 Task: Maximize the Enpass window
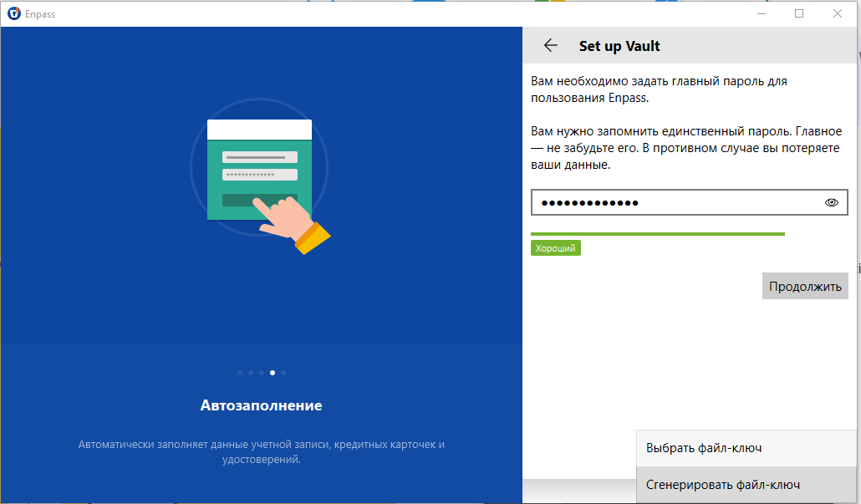pos(799,13)
